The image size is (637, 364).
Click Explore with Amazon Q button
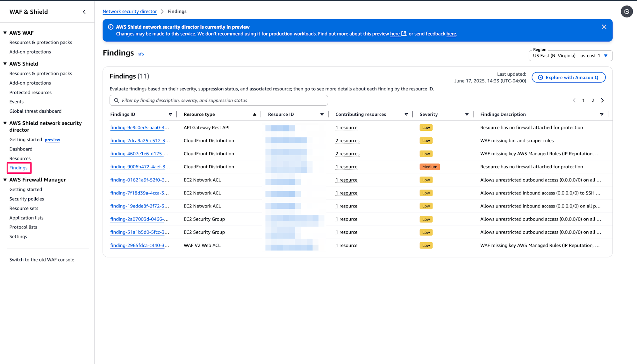(569, 77)
